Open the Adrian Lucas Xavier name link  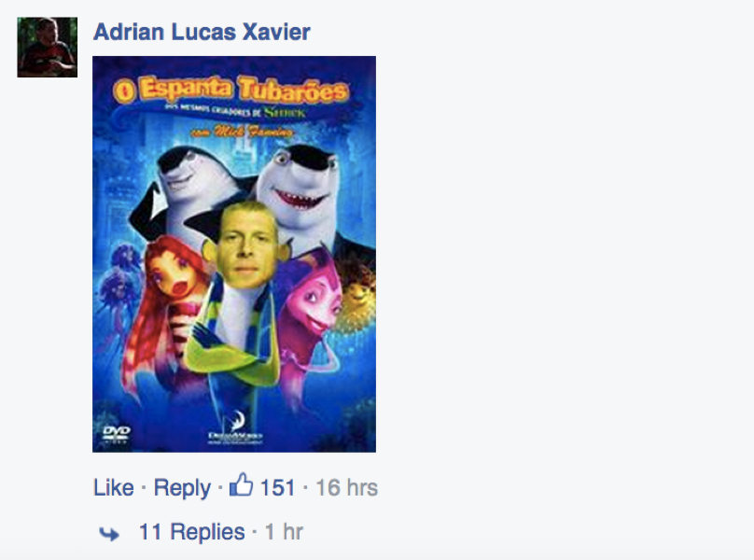click(202, 33)
